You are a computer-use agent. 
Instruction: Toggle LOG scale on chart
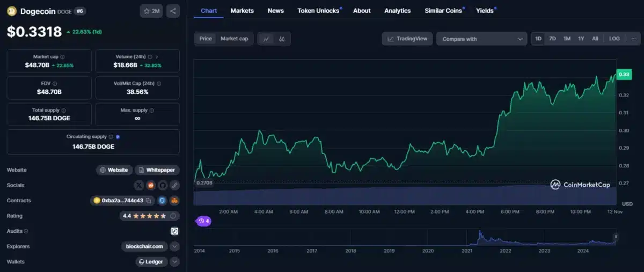click(614, 39)
